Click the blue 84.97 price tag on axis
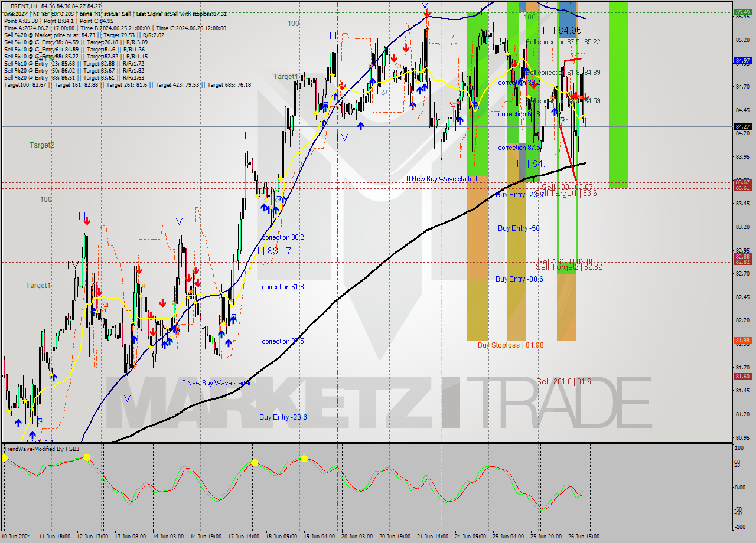This screenshot has width=756, height=543. (743, 61)
